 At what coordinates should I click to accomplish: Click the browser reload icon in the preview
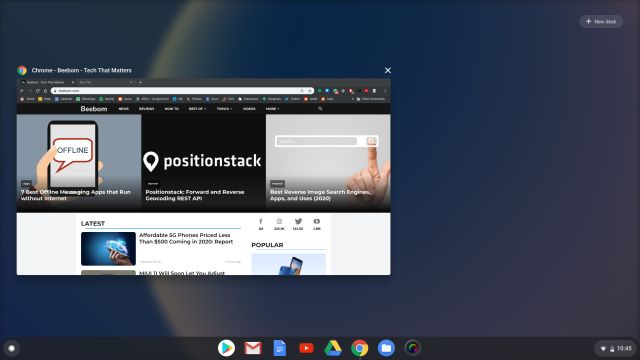click(x=37, y=91)
